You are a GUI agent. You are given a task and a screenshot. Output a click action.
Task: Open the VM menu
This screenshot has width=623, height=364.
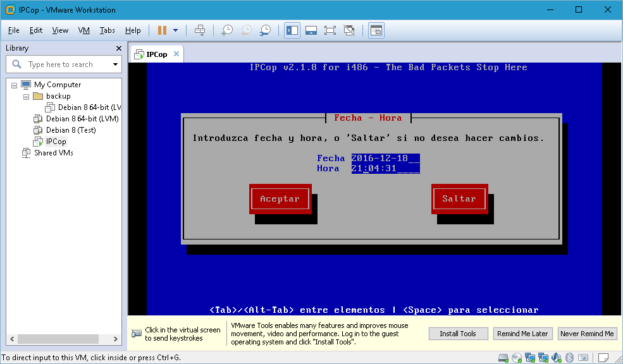click(x=84, y=30)
